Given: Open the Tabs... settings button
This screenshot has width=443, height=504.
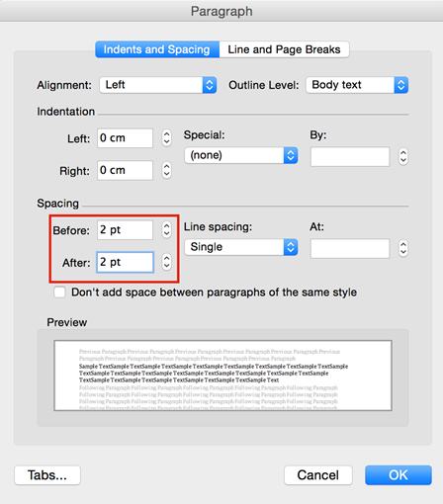Looking at the screenshot, I should click(x=47, y=475).
